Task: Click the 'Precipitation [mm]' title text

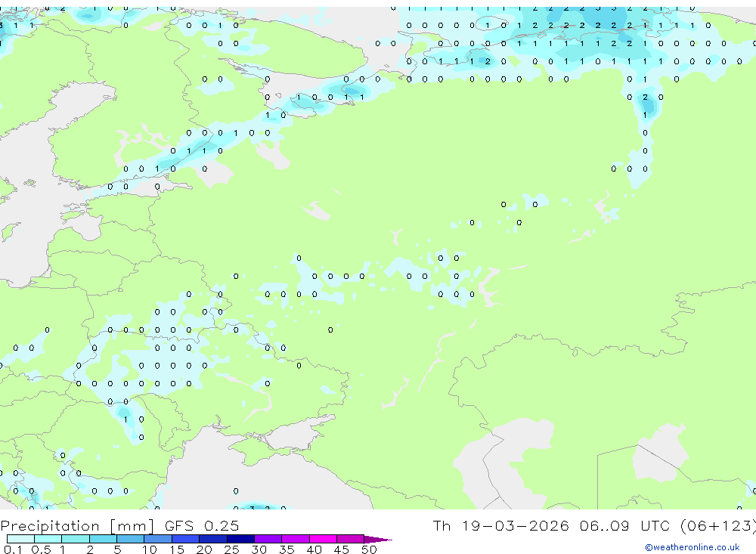Action: tap(77, 526)
